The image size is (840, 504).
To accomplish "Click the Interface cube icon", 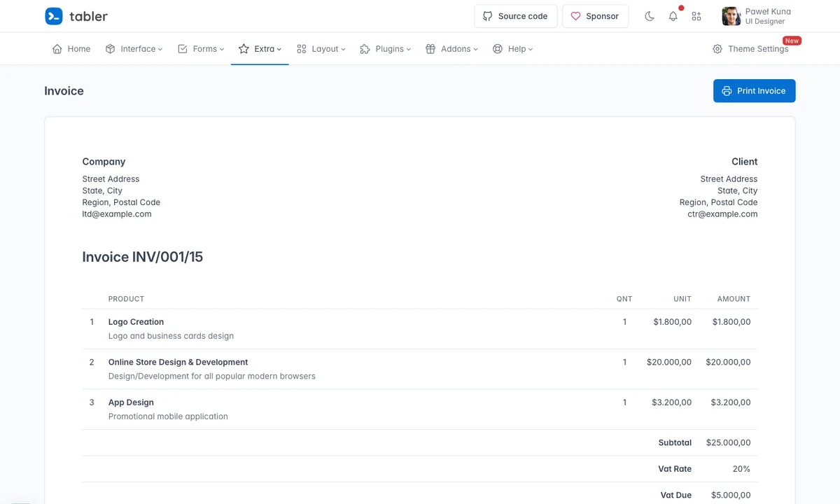I will [110, 49].
